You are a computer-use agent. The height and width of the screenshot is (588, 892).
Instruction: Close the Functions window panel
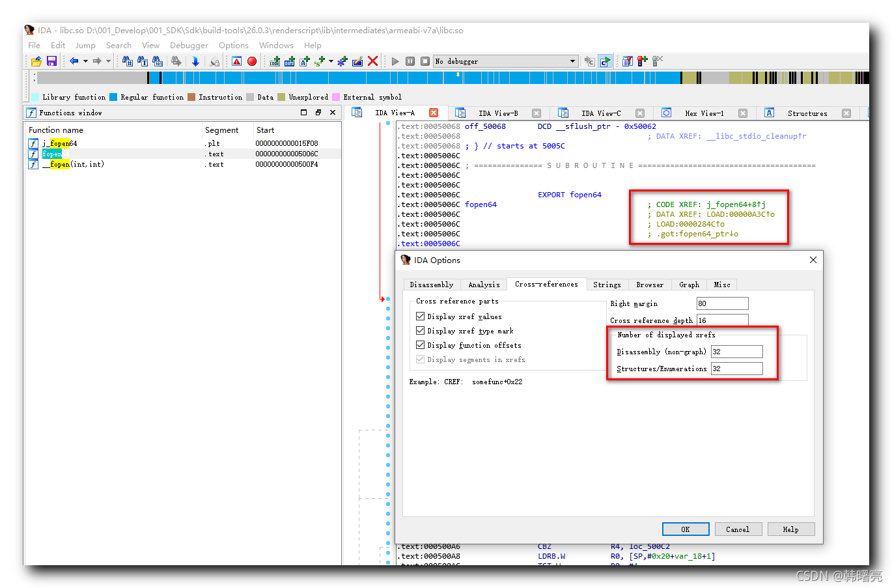click(x=333, y=113)
